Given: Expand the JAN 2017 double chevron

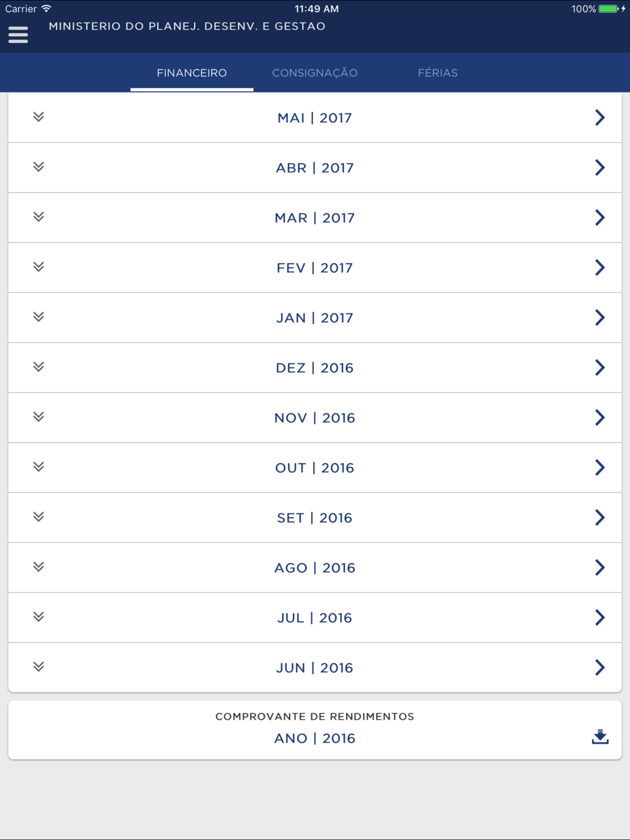Looking at the screenshot, I should point(38,317).
